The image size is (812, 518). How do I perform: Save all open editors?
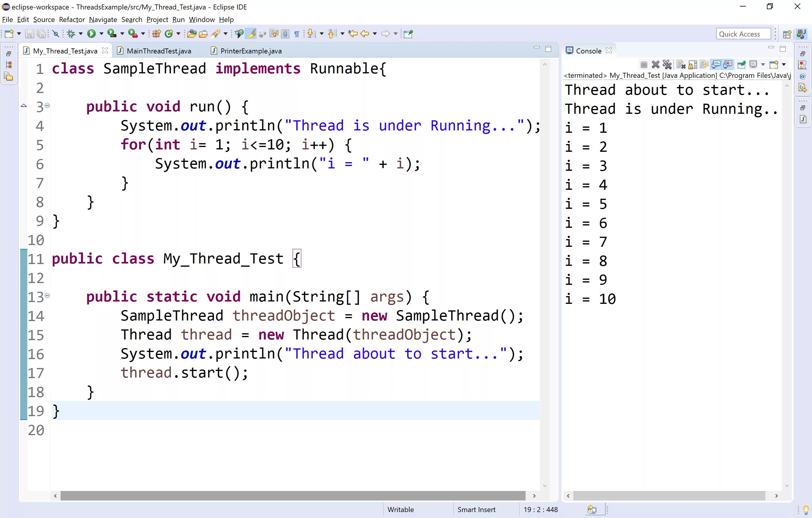tap(41, 33)
